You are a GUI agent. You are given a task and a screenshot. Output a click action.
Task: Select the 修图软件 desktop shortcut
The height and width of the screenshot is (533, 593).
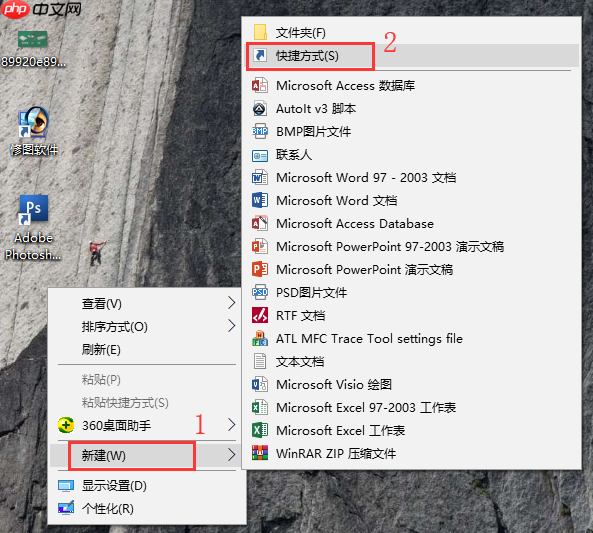pos(34,131)
